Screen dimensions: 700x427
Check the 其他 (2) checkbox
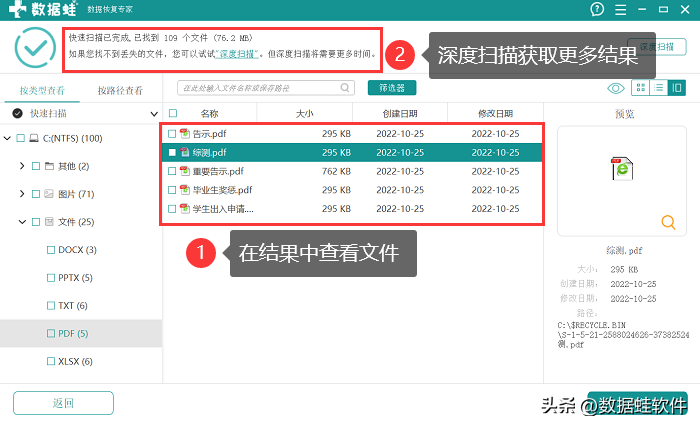[36, 166]
